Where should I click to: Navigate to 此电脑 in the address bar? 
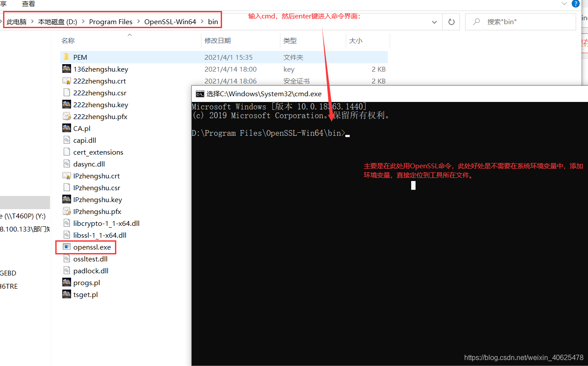click(18, 22)
